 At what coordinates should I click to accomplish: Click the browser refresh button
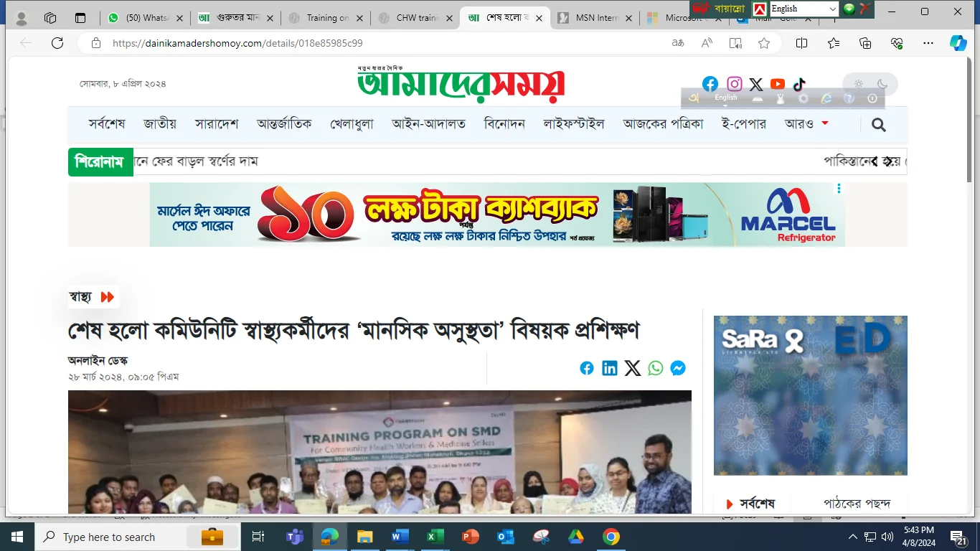57,43
